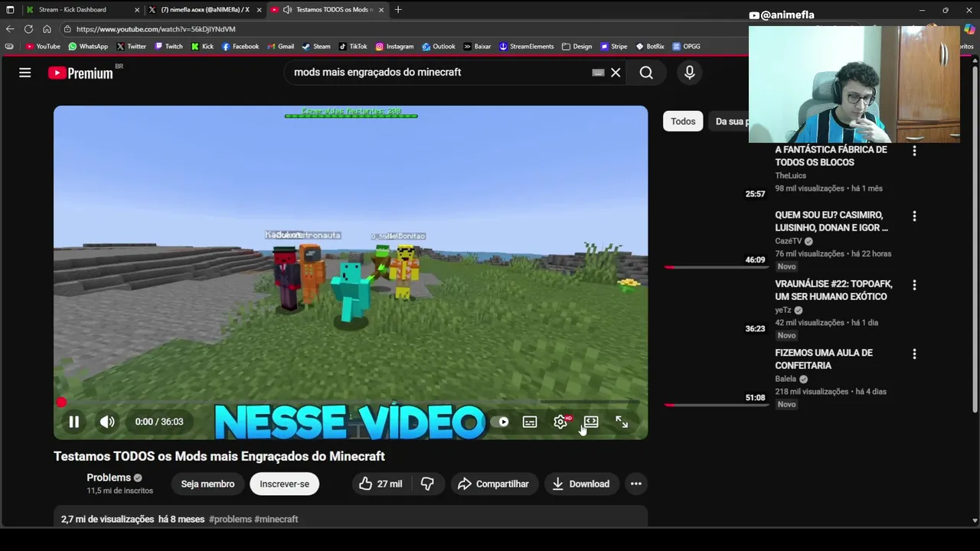Mute the video volume
Image resolution: width=980 pixels, height=551 pixels.
coord(107,422)
